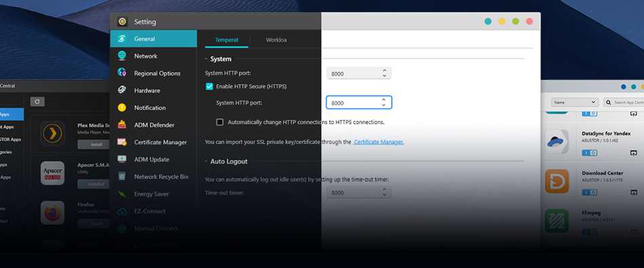
Task: Click the Download Center title text
Action: [x=603, y=173]
